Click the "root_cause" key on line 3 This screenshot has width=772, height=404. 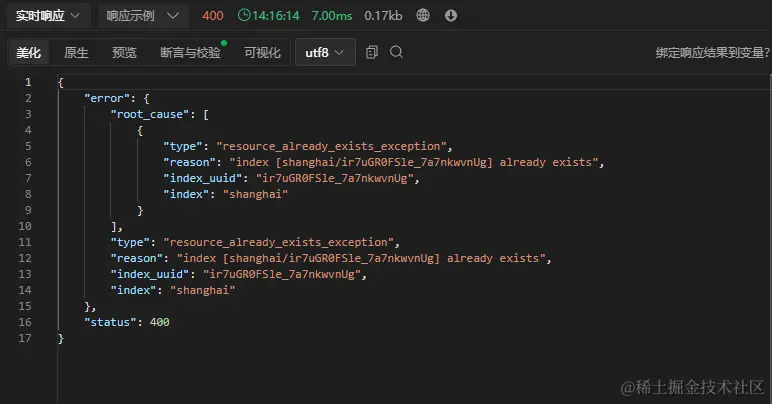click(x=150, y=114)
